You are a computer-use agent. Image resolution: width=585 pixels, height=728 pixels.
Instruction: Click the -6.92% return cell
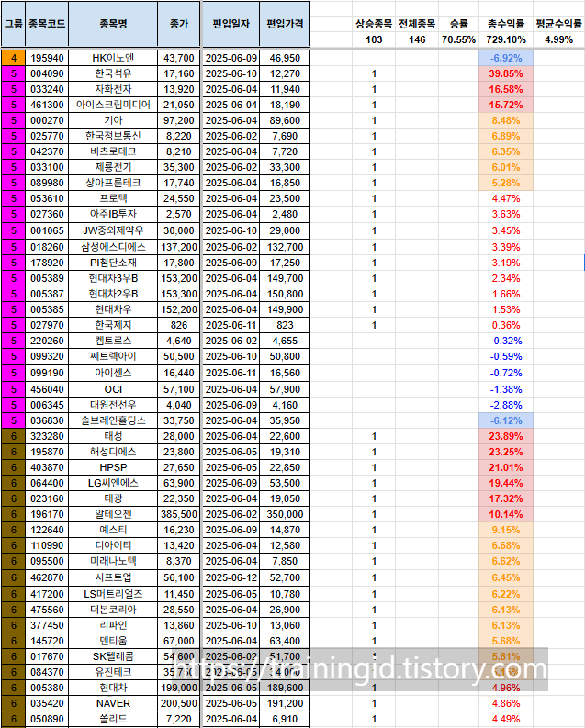point(506,58)
